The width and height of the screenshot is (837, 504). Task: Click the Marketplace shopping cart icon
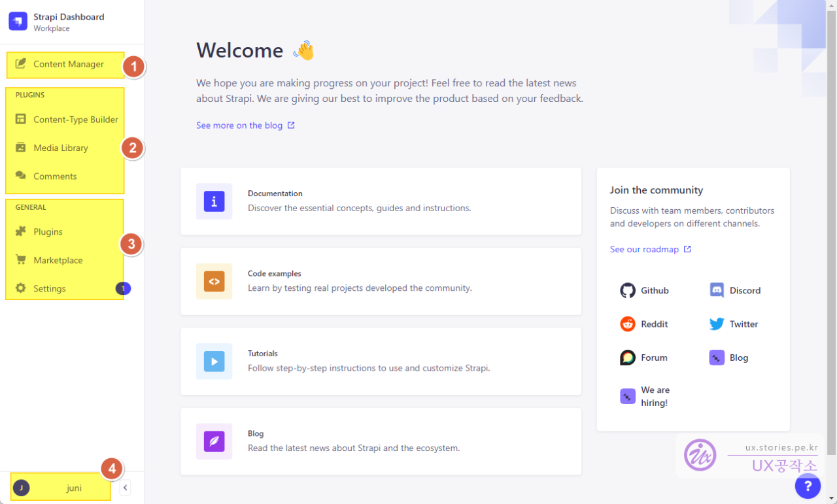pos(20,260)
